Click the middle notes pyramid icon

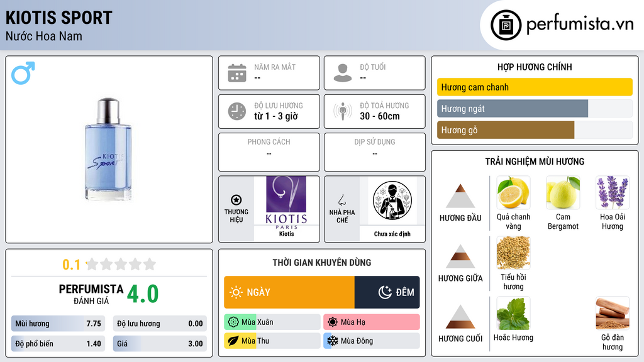tap(460, 256)
